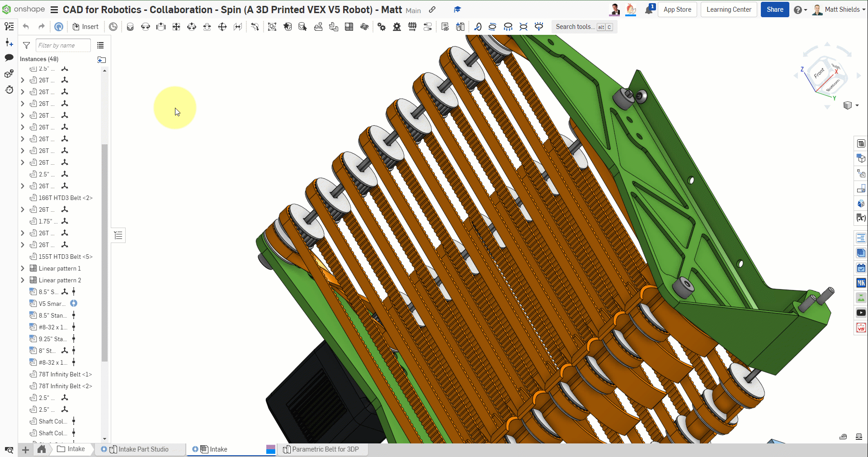
Task: Toggle the instance list view icon
Action: (100, 45)
